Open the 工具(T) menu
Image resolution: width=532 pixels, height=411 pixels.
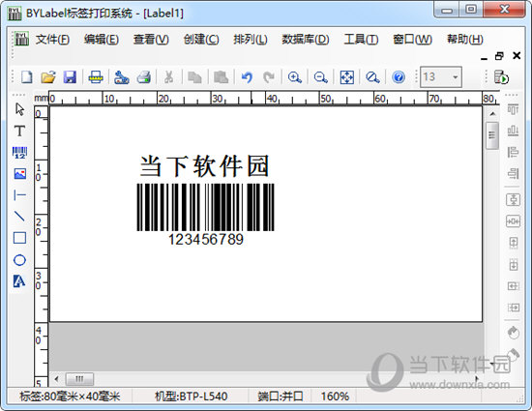click(361, 40)
